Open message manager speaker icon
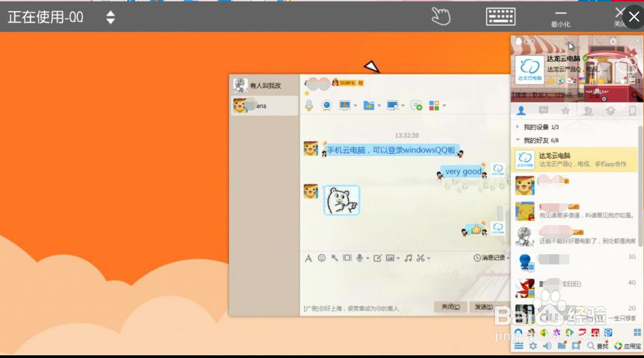Viewport: 644px width, 358px height. 548,346
